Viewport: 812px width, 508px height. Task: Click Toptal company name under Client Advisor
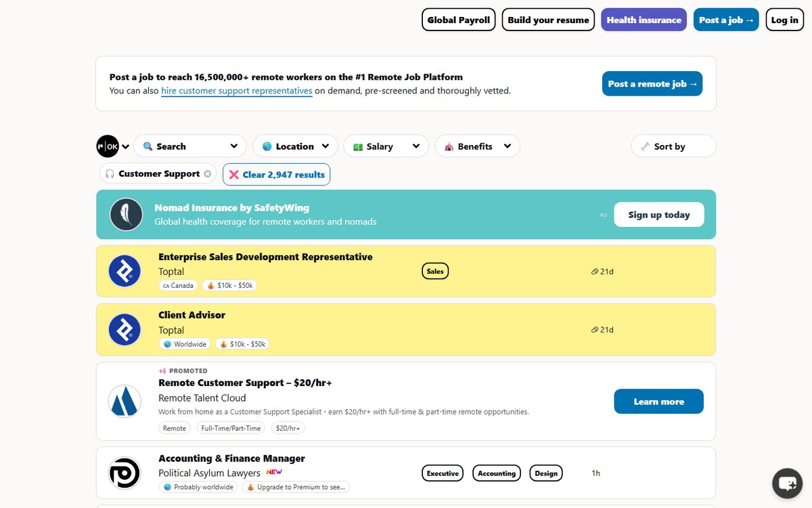pos(171,330)
